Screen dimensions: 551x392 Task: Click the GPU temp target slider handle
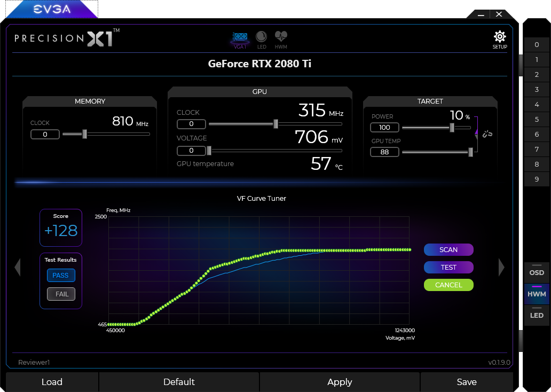(x=470, y=152)
